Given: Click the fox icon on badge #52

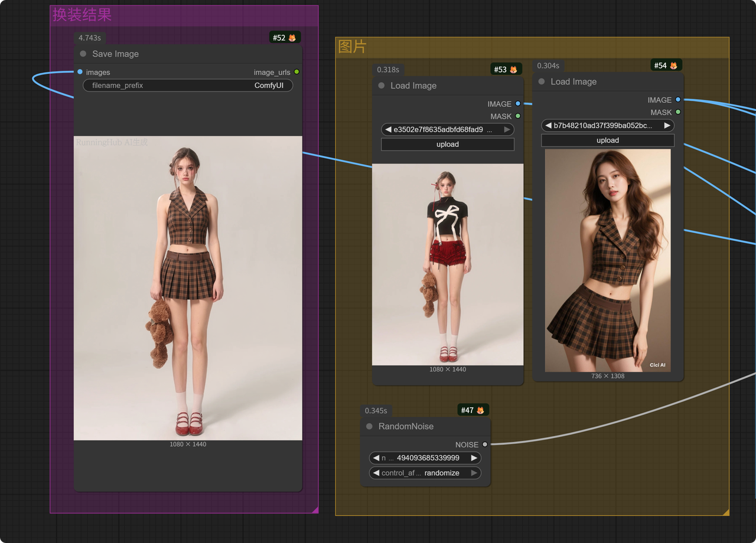Looking at the screenshot, I should pos(292,38).
